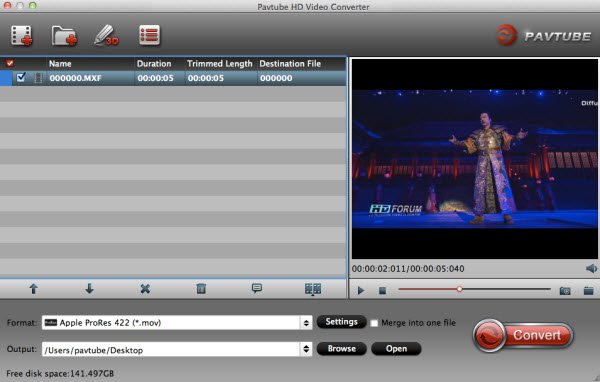The height and width of the screenshot is (382, 600).
Task: Open format Settings
Action: click(x=341, y=322)
